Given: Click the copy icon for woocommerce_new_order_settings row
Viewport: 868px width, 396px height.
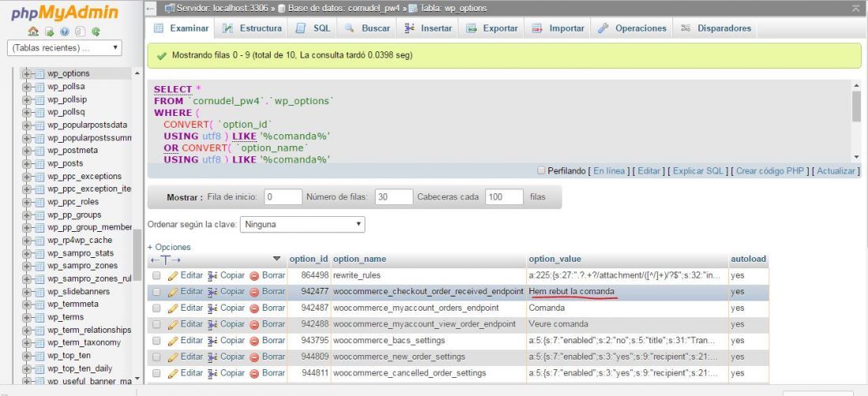Looking at the screenshot, I should coord(212,357).
